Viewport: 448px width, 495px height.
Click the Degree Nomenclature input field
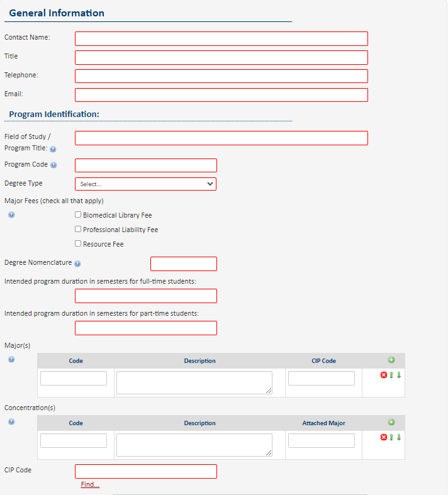pyautogui.click(x=184, y=264)
